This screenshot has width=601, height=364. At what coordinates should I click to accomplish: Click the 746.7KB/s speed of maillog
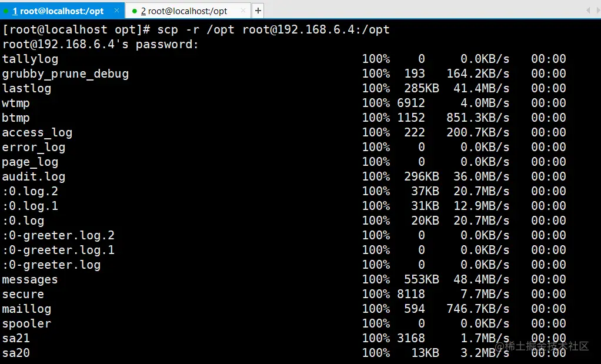pyautogui.click(x=478, y=309)
